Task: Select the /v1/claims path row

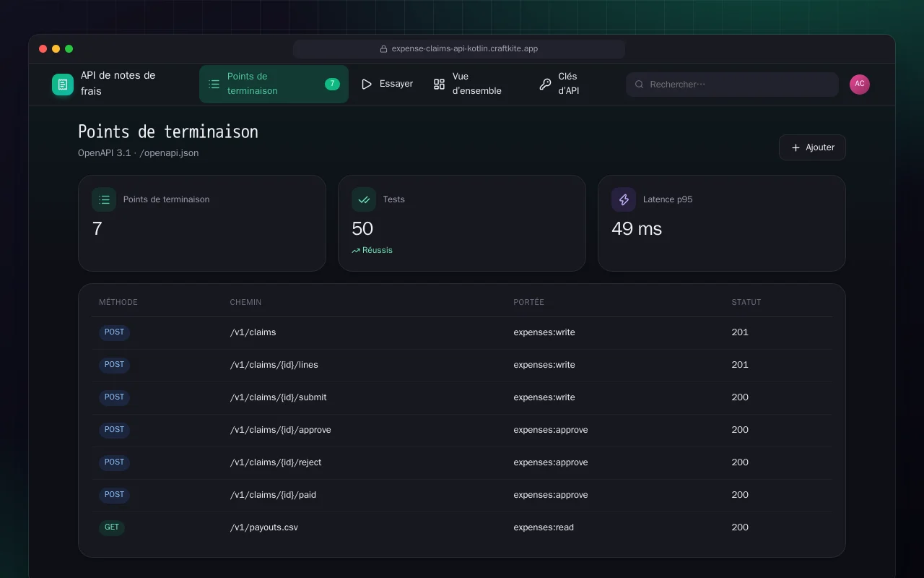Action: coord(462,332)
